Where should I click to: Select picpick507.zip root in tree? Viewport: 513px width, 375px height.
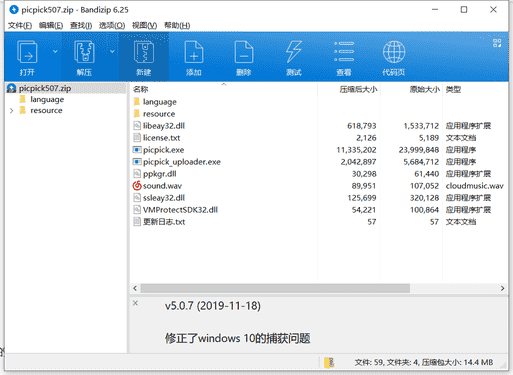pos(45,88)
